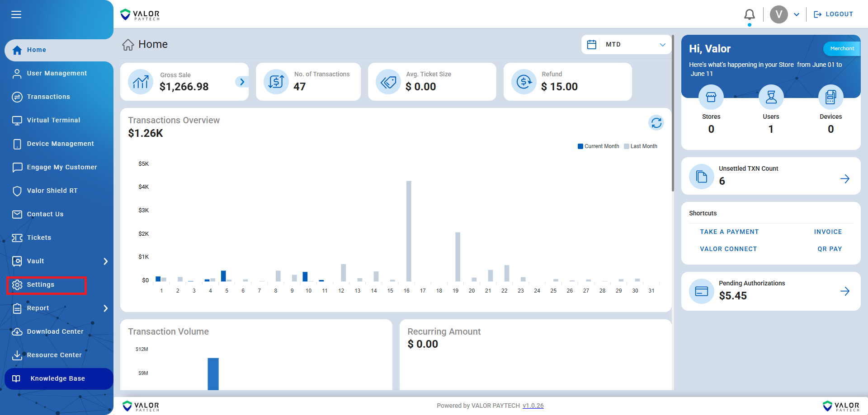
Task: Expand the user profile dropdown arrow
Action: pyautogui.click(x=797, y=14)
